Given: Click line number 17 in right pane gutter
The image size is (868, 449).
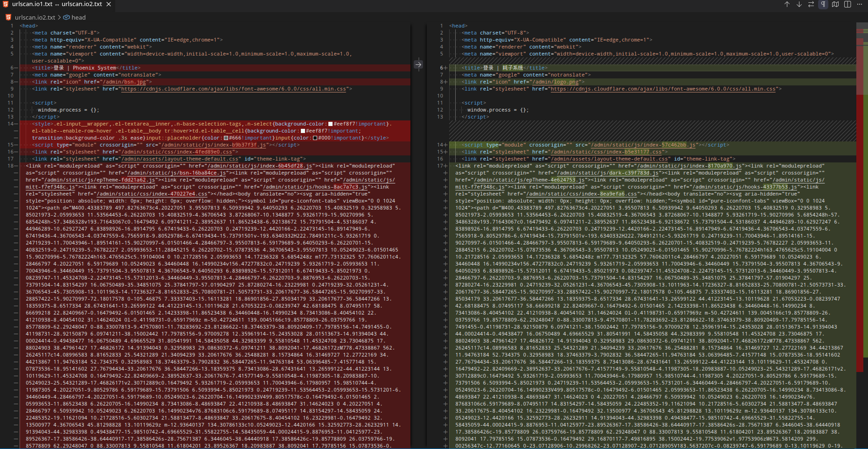Looking at the screenshot, I should (440, 166).
